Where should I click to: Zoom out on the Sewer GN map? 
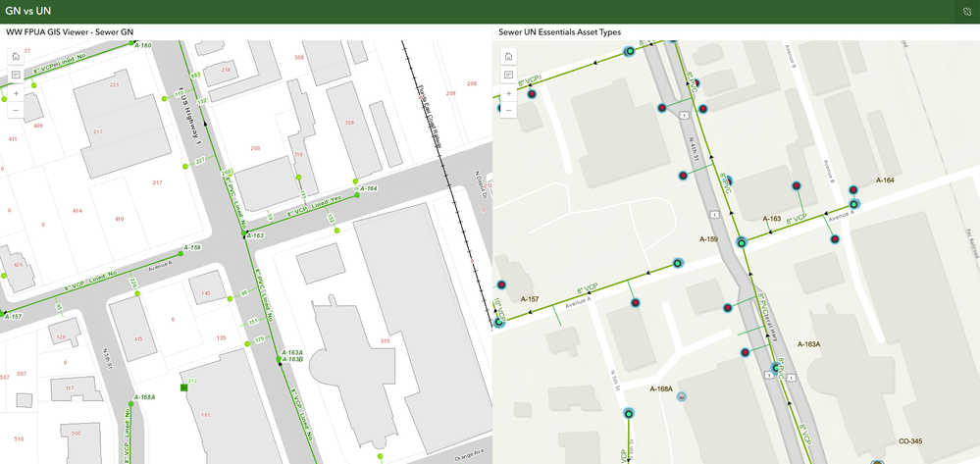click(16, 110)
